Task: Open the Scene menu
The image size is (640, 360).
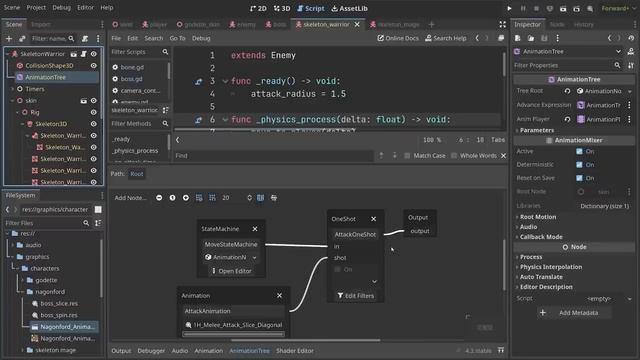Action: tap(11, 7)
